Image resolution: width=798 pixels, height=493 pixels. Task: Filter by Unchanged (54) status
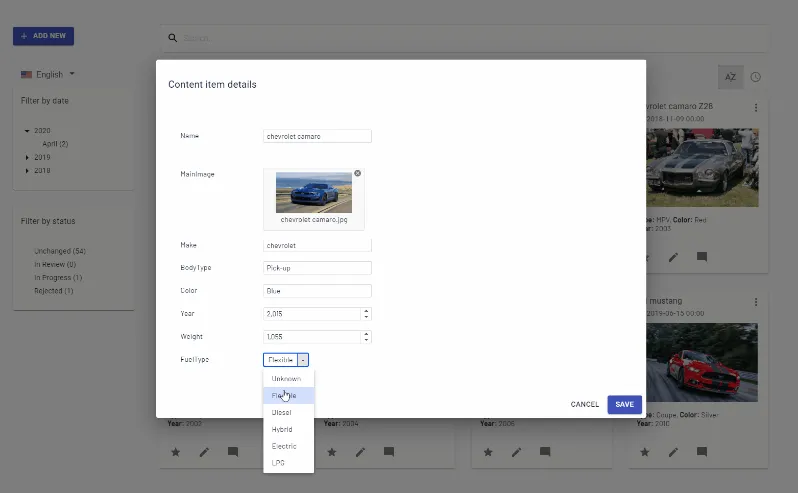click(x=60, y=251)
